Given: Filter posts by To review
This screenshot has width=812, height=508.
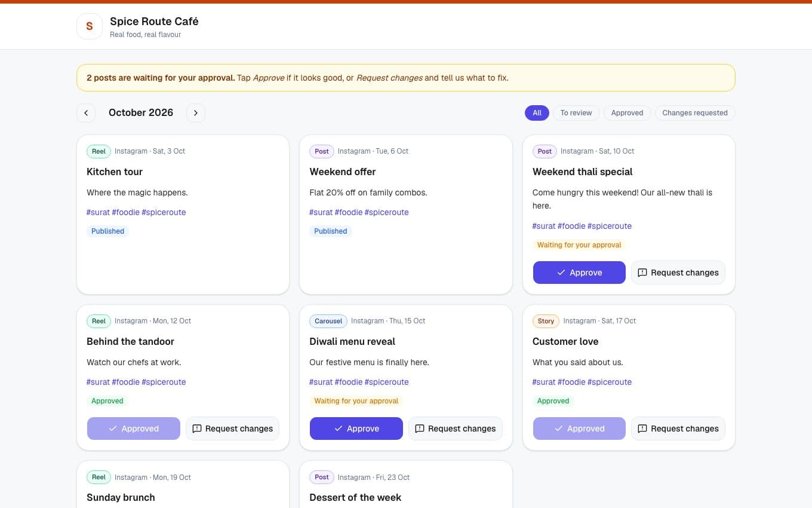Looking at the screenshot, I should (576, 113).
